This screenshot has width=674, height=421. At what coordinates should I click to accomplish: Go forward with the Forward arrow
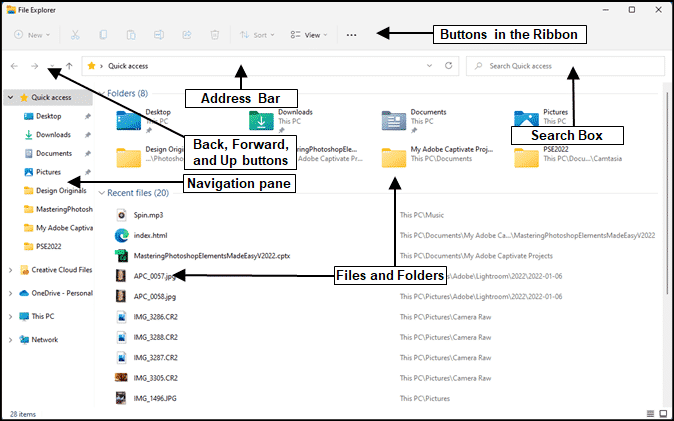click(35, 66)
